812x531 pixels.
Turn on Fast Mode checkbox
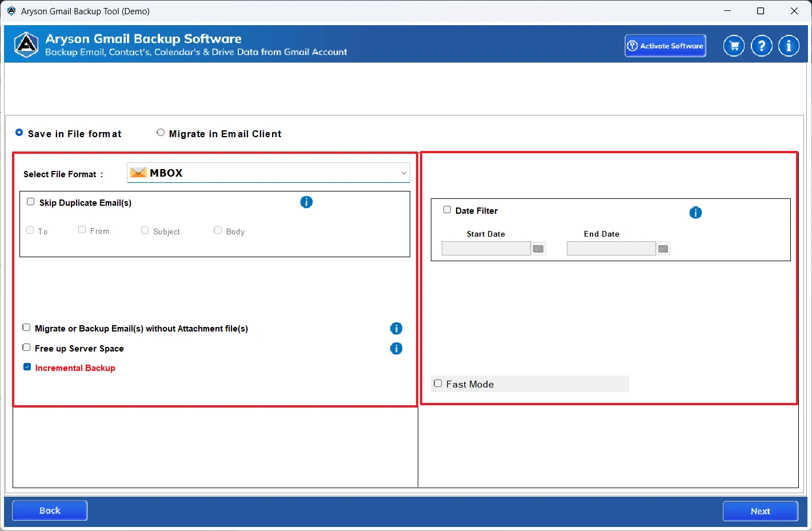[x=438, y=384]
